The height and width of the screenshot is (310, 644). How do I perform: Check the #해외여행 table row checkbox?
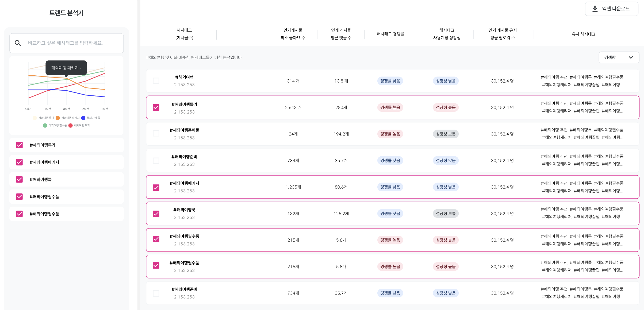(156, 81)
